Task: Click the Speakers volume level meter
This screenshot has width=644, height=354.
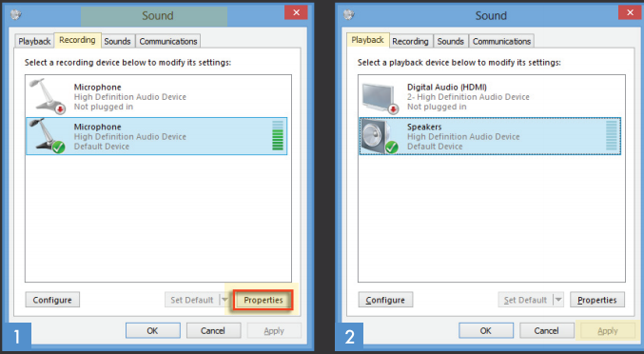Action: pyautogui.click(x=612, y=135)
